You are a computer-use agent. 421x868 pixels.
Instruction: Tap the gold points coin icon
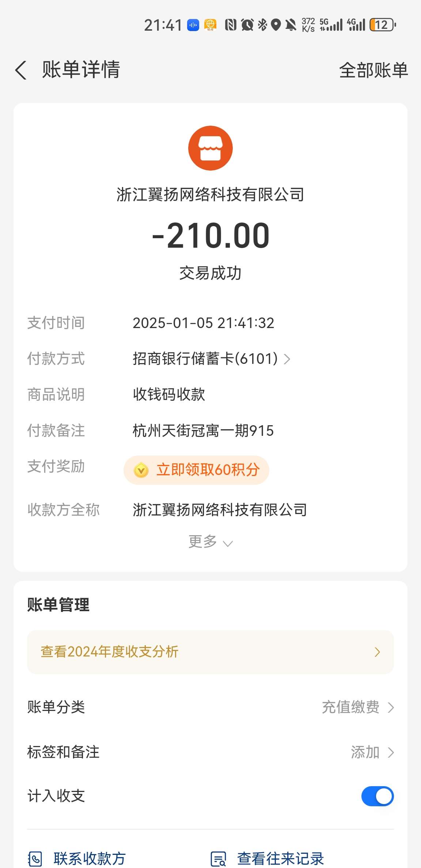coord(141,470)
